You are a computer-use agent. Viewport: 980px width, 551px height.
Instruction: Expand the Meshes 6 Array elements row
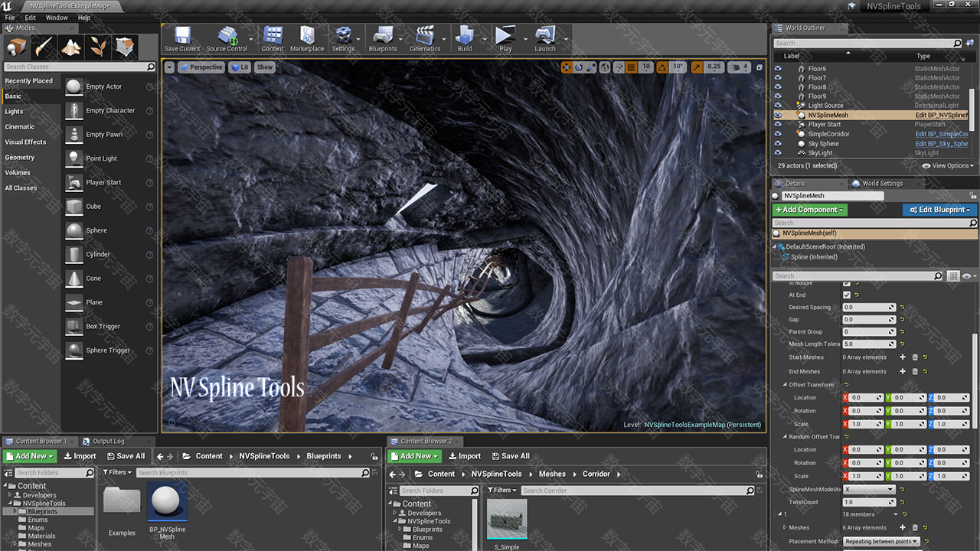click(785, 527)
